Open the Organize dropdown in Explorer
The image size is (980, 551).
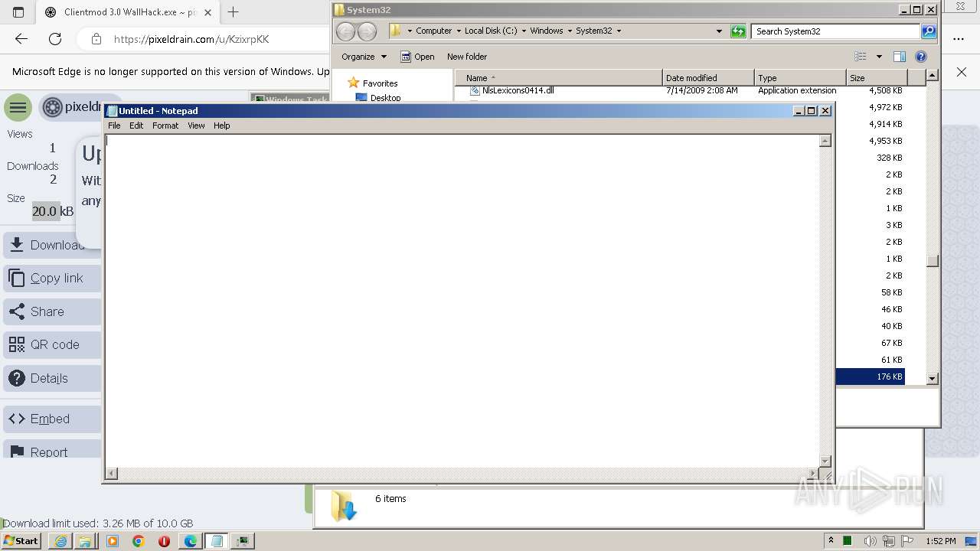364,57
